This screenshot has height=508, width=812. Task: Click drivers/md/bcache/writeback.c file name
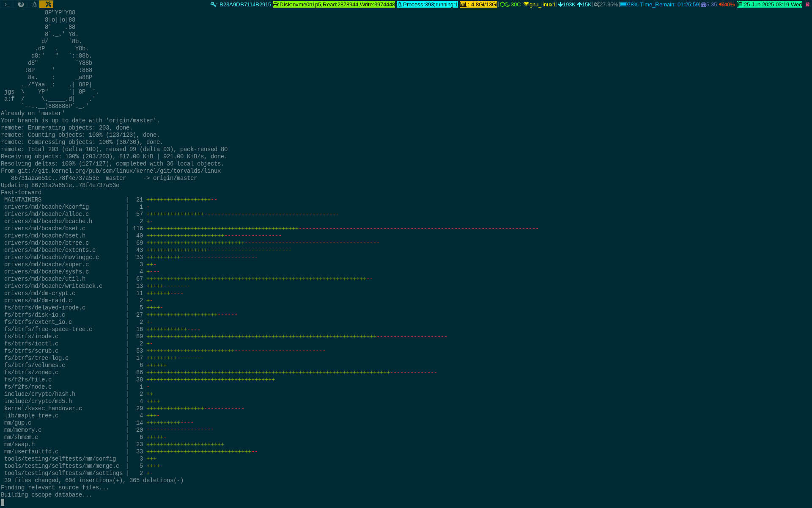pos(53,286)
